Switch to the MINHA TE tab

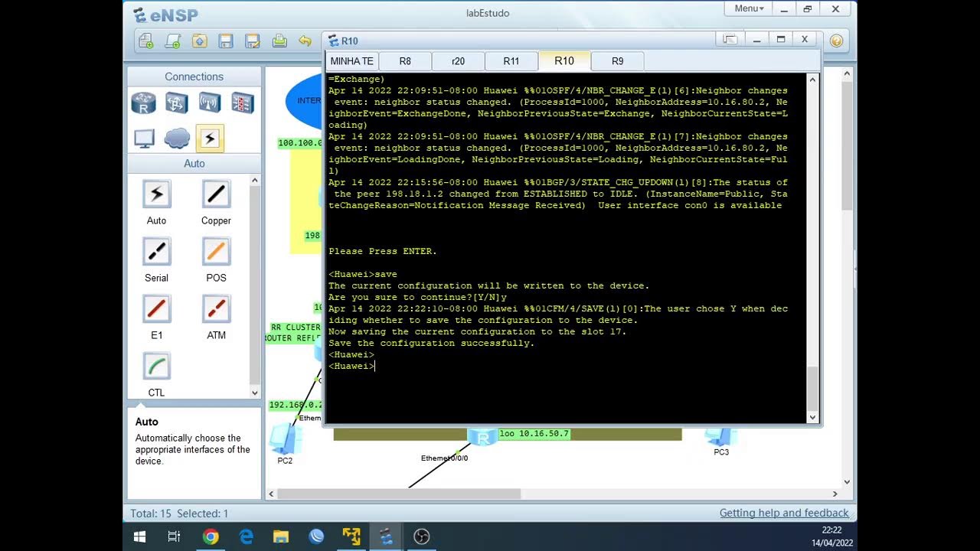(x=351, y=61)
